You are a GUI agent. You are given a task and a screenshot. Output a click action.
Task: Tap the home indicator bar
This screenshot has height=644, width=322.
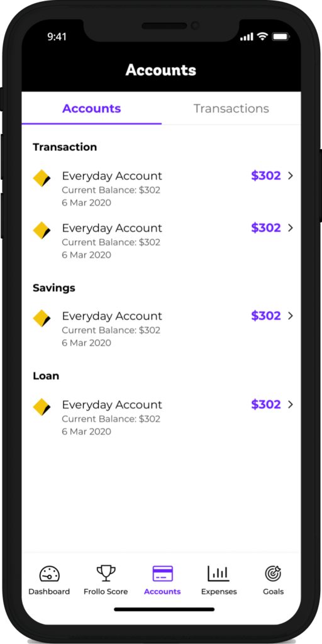click(x=164, y=609)
